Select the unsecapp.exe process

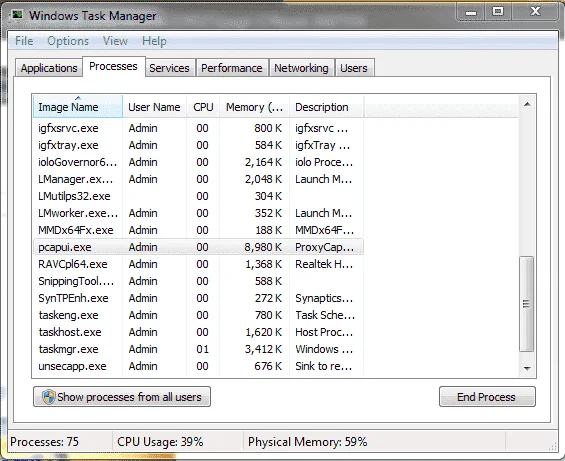(198, 366)
